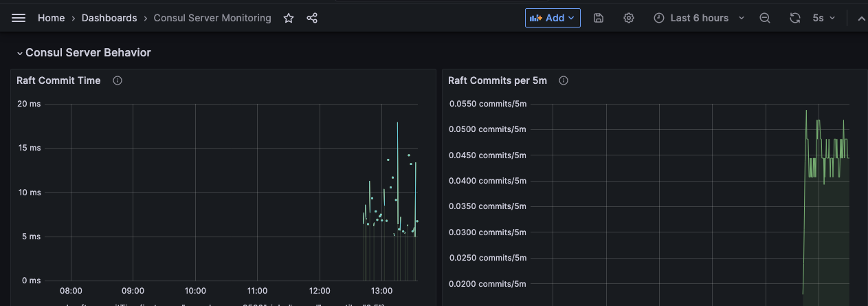Show info for Raft Commits per 5m
Viewport: 868px width, 306px height.
click(x=564, y=80)
